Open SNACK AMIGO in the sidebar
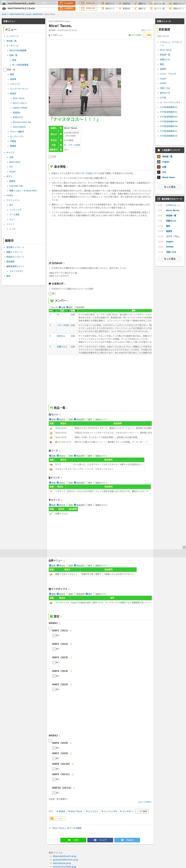 20,108
